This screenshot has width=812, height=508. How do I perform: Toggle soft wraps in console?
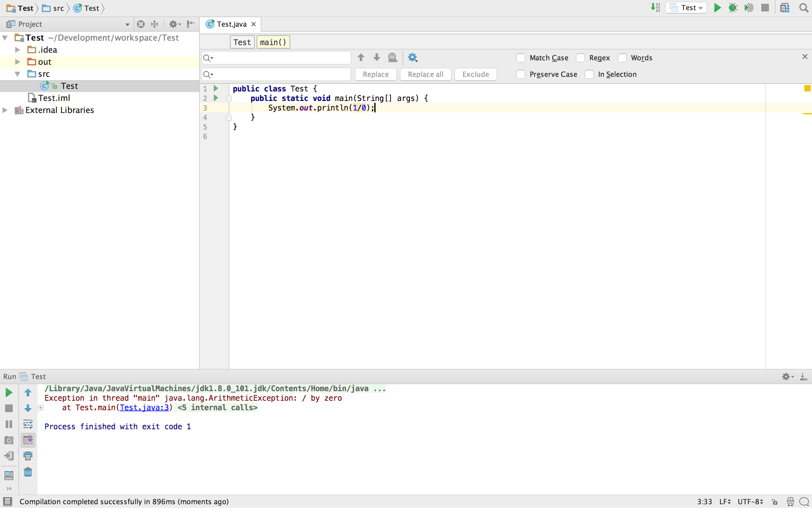pos(28,424)
